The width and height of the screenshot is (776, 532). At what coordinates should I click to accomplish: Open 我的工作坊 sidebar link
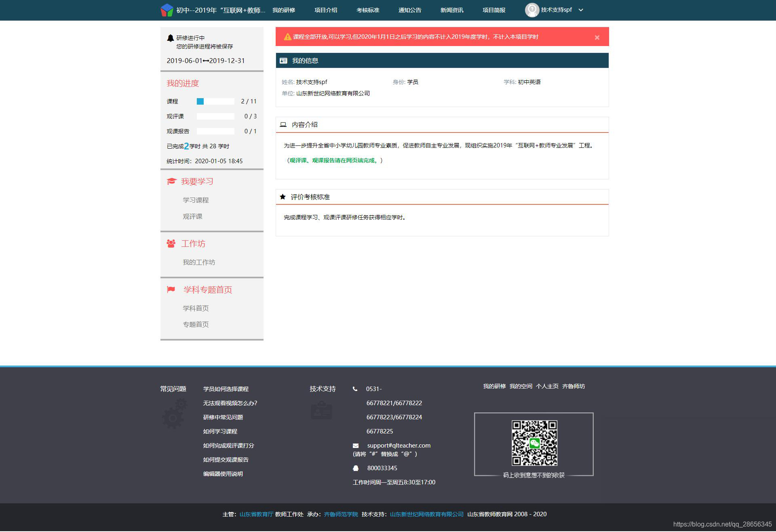(x=198, y=262)
